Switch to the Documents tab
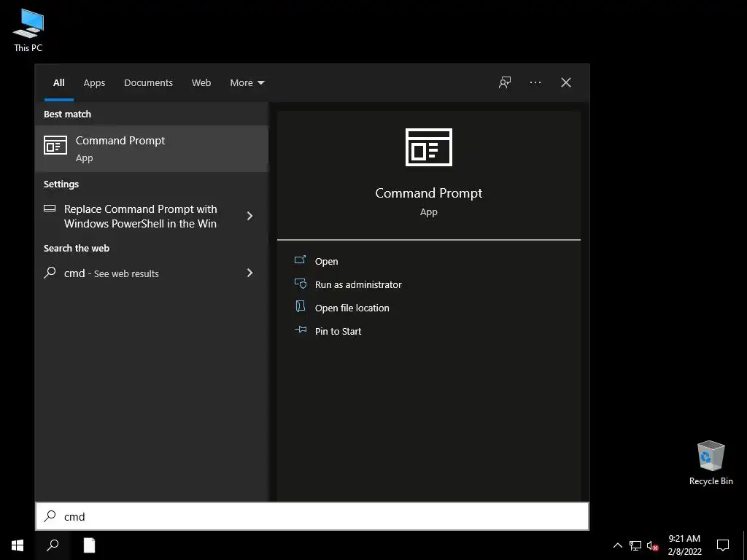 (148, 83)
